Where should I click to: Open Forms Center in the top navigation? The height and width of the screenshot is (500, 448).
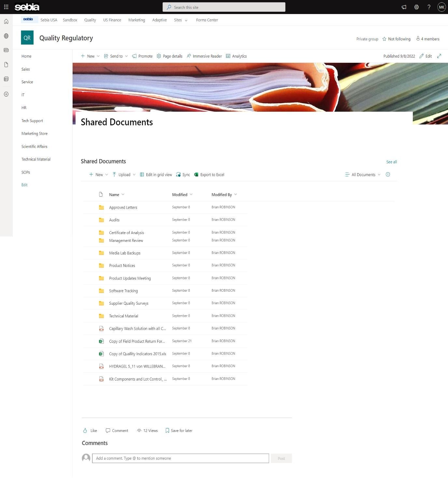pos(207,20)
